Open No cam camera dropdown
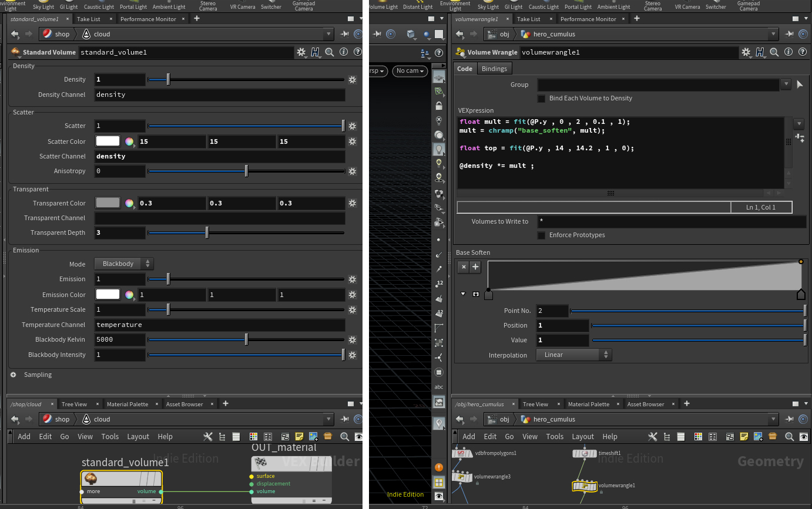The image size is (812, 509). (410, 70)
